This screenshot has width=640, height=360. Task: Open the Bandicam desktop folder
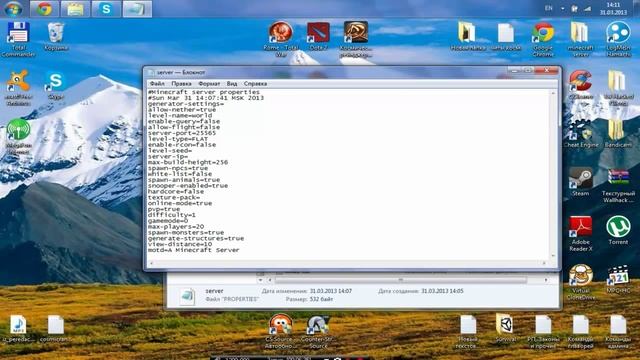pos(618,133)
